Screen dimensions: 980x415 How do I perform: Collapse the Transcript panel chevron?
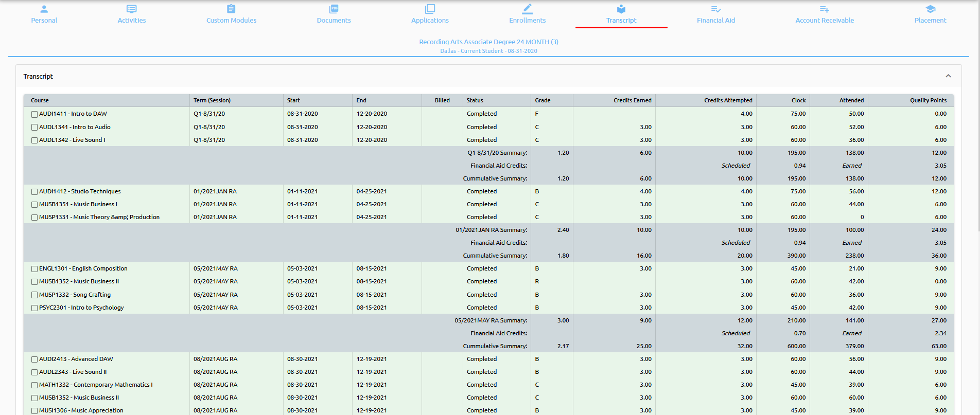coord(948,76)
